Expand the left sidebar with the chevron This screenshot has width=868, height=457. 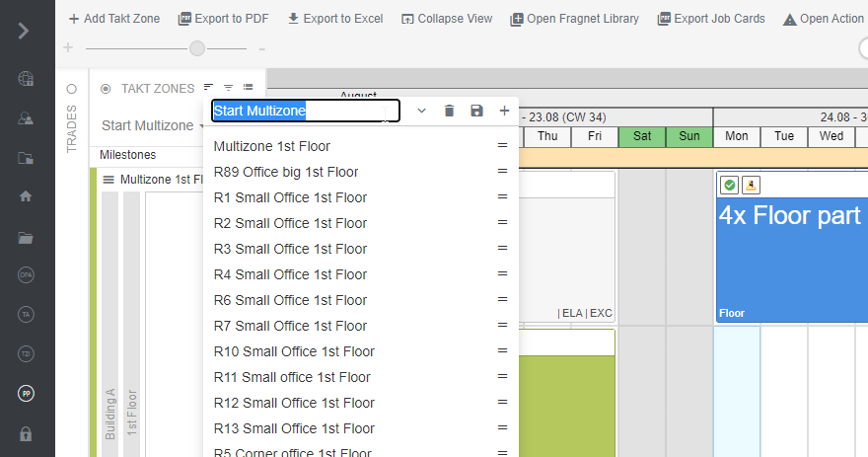(x=24, y=31)
